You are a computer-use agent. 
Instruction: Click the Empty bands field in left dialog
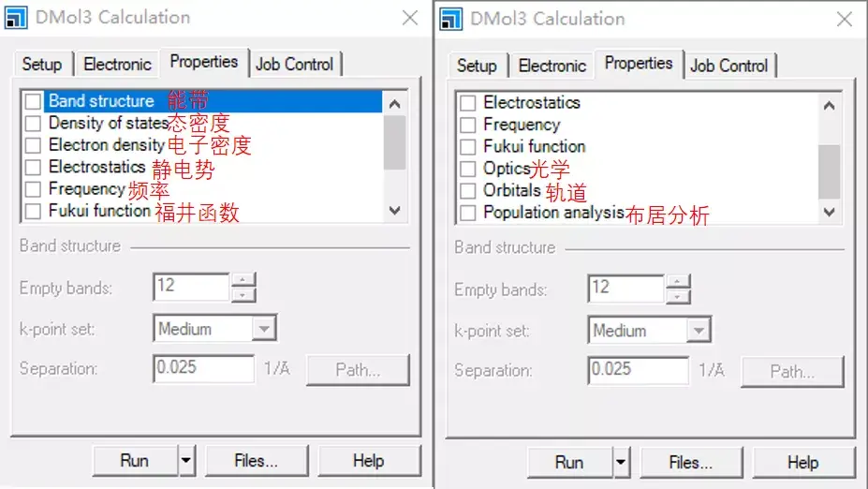pos(191,287)
